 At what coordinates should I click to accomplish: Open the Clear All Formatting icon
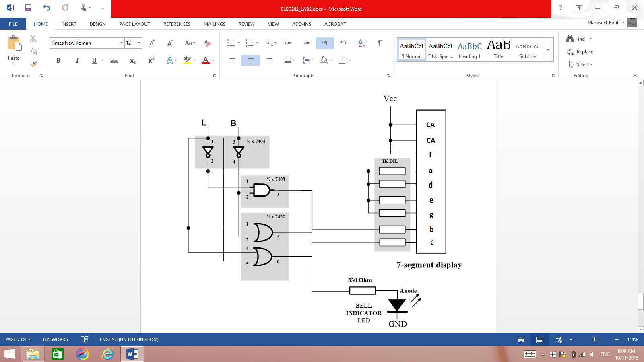click(x=207, y=43)
